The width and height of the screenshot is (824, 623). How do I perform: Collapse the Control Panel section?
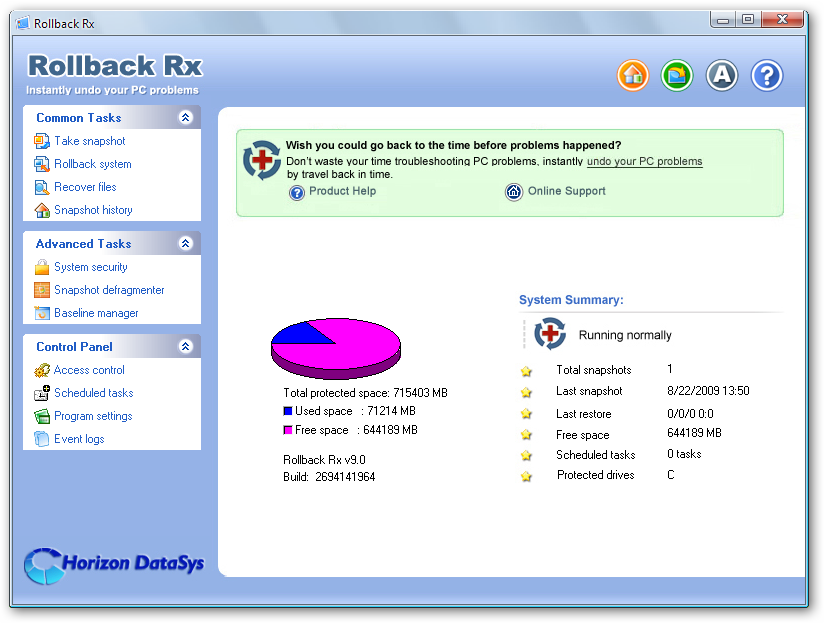[x=186, y=346]
